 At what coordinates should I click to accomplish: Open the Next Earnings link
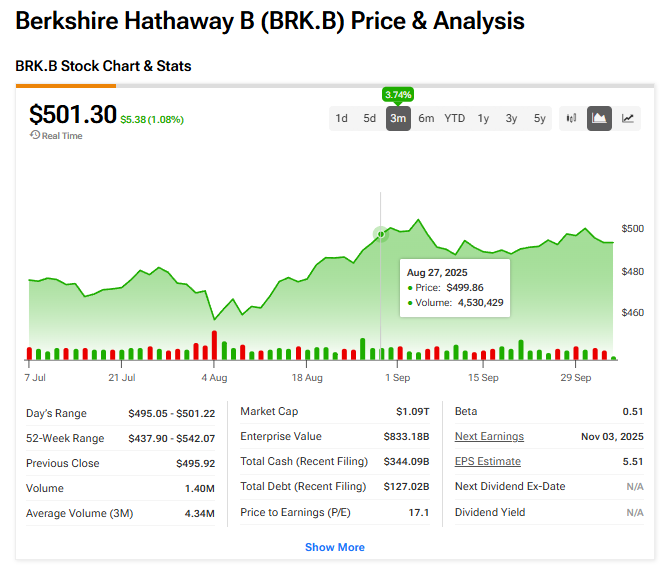[489, 436]
